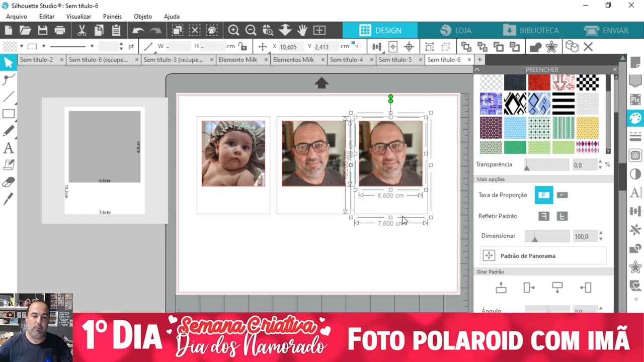Select the Text tool in left toolbar

tap(8, 148)
